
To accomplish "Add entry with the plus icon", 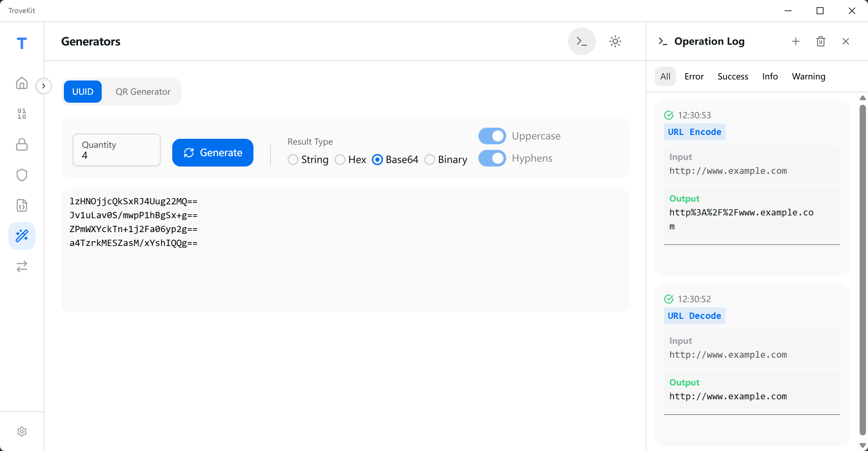I will click(x=795, y=42).
